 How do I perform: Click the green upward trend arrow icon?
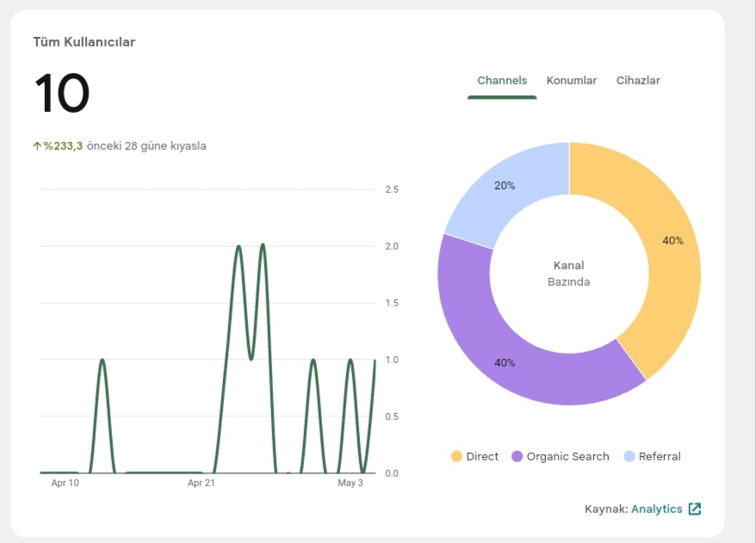[37, 146]
